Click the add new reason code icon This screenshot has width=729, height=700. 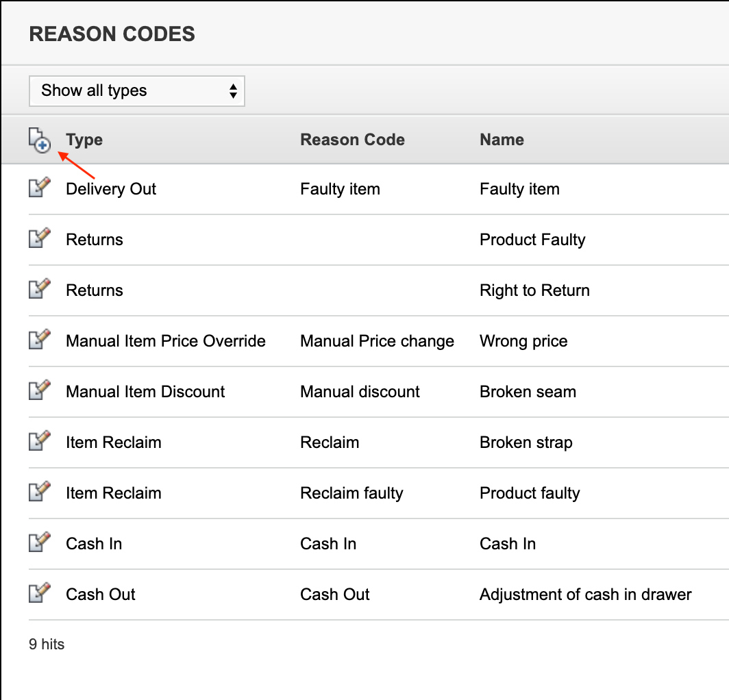[40, 139]
